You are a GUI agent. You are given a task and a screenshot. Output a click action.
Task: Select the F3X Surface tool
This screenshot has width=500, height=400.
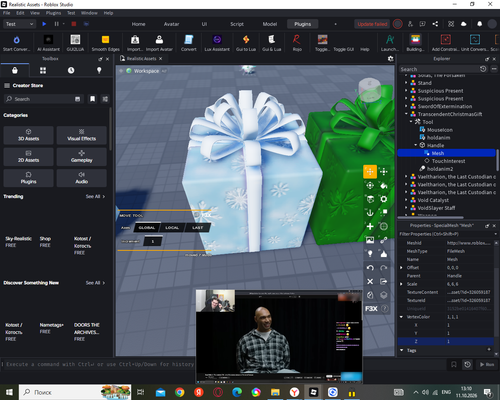coord(370,199)
